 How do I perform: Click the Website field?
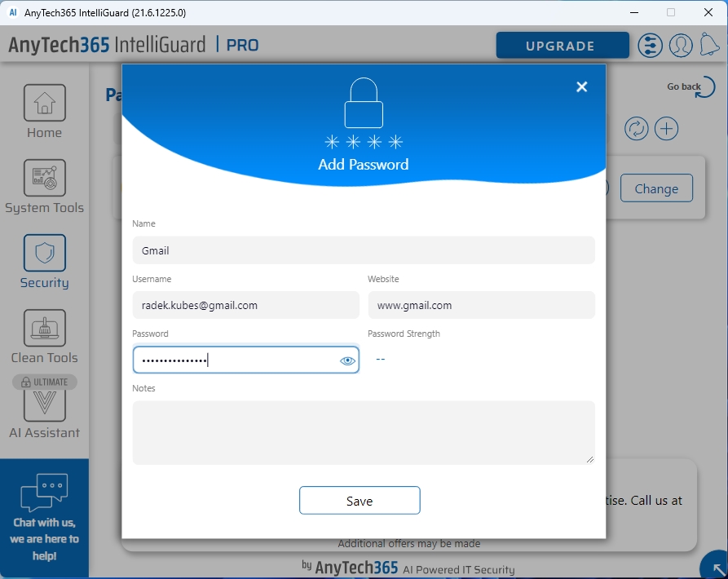(x=482, y=305)
